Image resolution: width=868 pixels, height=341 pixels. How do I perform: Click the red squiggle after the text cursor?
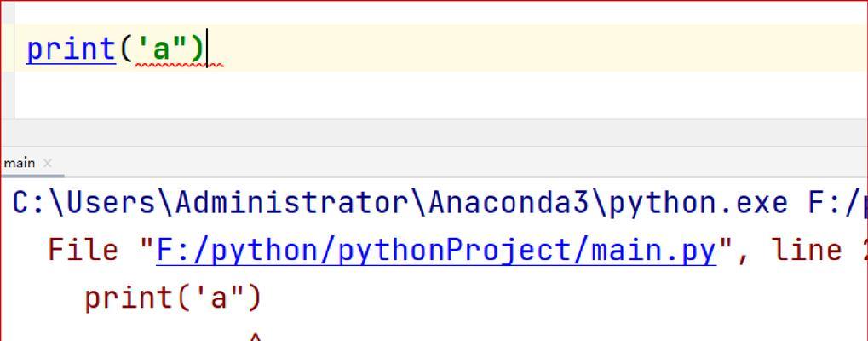click(x=216, y=66)
